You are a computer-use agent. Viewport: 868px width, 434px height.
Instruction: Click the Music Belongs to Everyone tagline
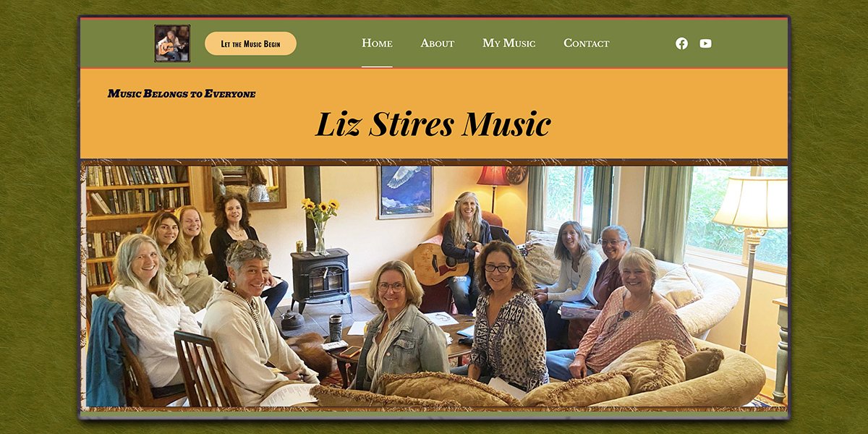click(182, 93)
